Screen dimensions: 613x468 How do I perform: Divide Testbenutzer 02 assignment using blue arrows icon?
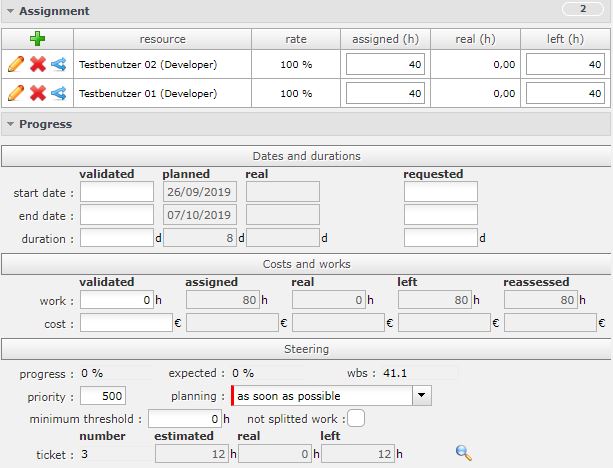tap(58, 65)
